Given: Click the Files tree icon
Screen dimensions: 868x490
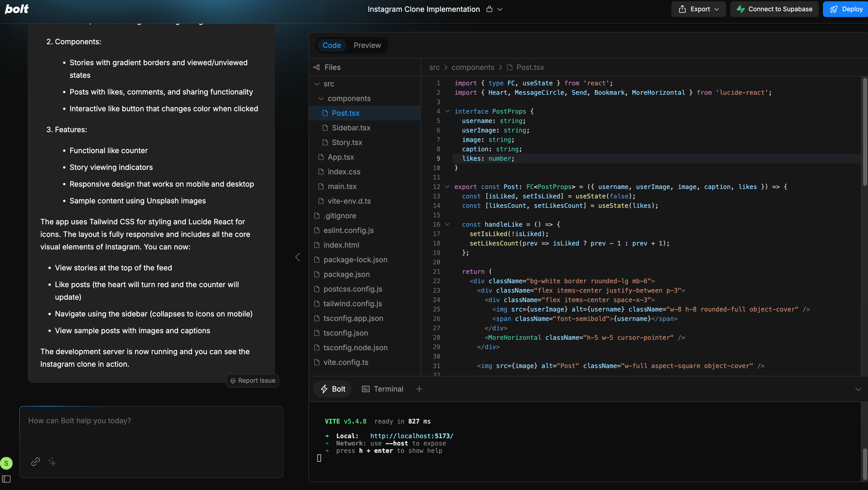Looking at the screenshot, I should point(316,67).
